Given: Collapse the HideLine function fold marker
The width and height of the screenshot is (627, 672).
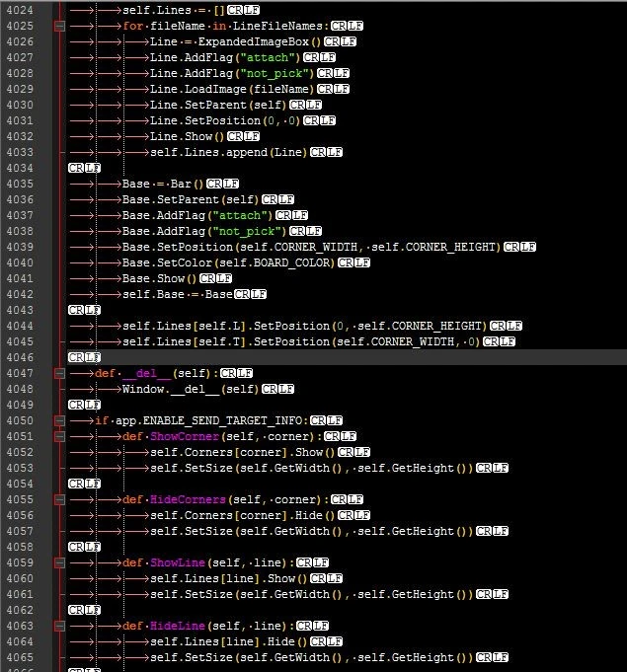Looking at the screenshot, I should pyautogui.click(x=59, y=627).
